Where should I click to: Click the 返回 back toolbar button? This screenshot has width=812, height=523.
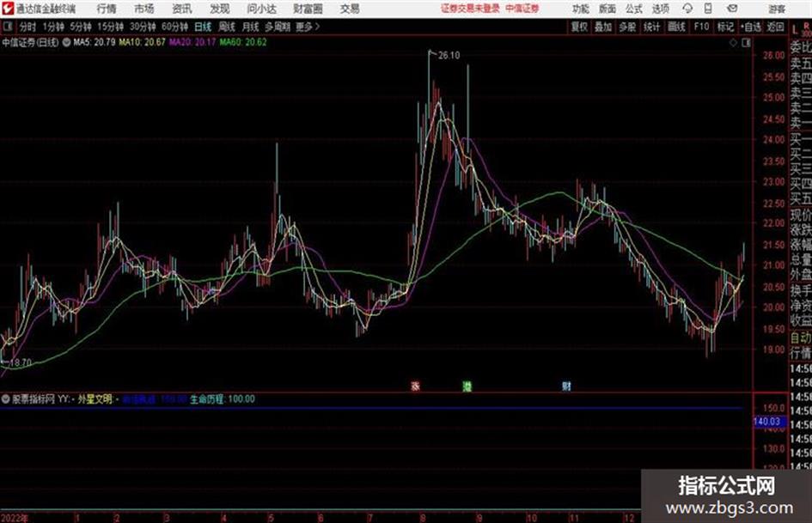[x=775, y=27]
